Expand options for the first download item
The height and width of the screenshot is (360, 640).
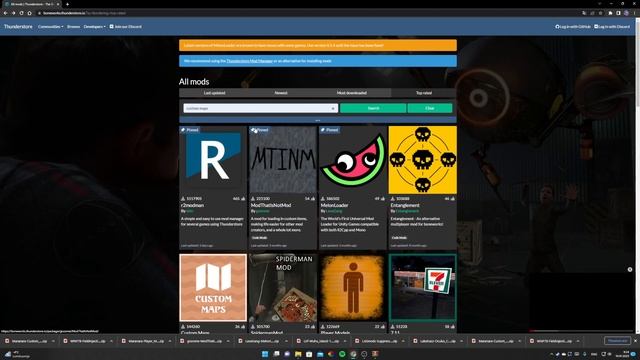tap(53, 341)
